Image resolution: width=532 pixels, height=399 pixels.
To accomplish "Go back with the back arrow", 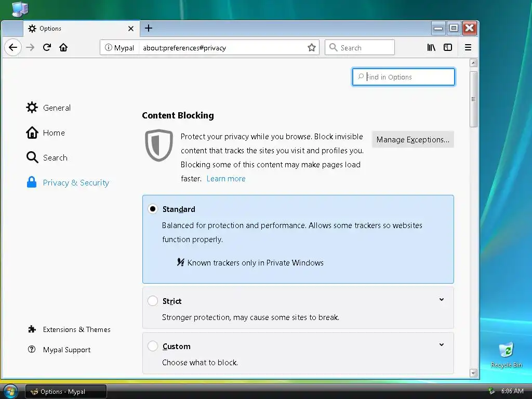I will click(x=13, y=47).
